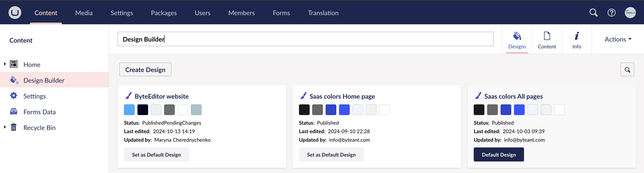Open Forms Data in the content tree
This screenshot has height=173, width=644.
tap(39, 112)
